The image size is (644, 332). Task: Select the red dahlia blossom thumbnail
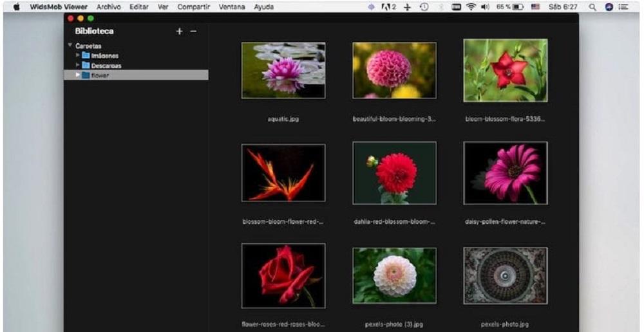click(394, 173)
